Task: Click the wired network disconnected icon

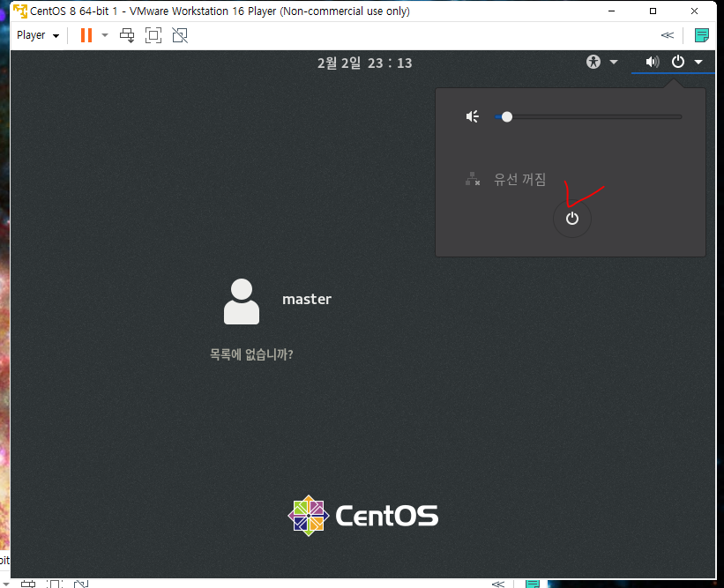Action: pos(473,179)
